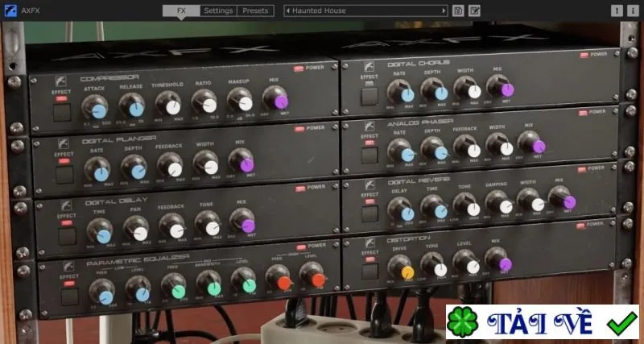Click the Analog Phaser Feedback knob
The image size is (644, 344).
467,147
